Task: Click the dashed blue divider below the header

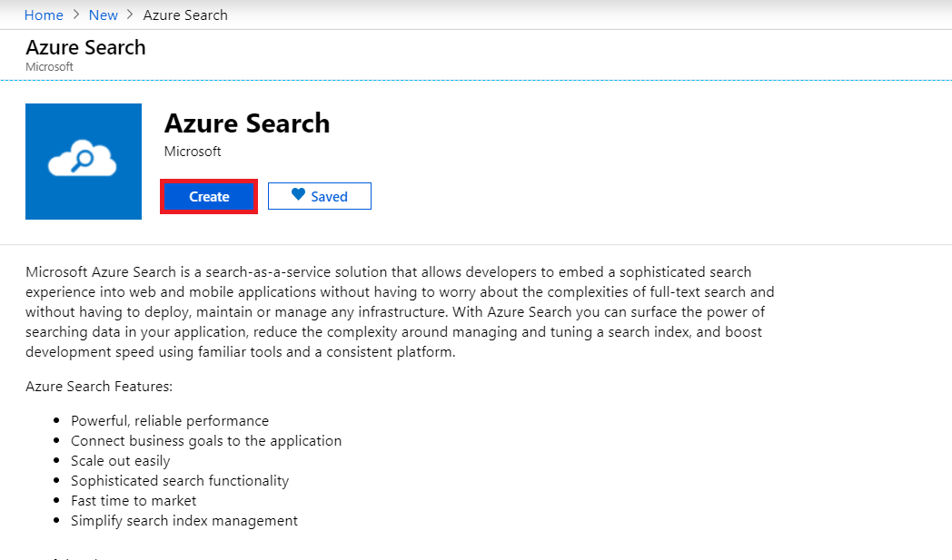Action: coord(476,80)
